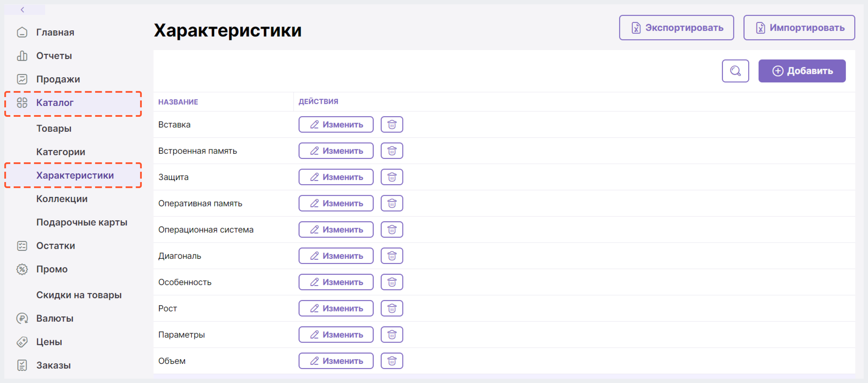Click the Продажи chart icon
Viewport: 868px width, 383px height.
(x=22, y=79)
